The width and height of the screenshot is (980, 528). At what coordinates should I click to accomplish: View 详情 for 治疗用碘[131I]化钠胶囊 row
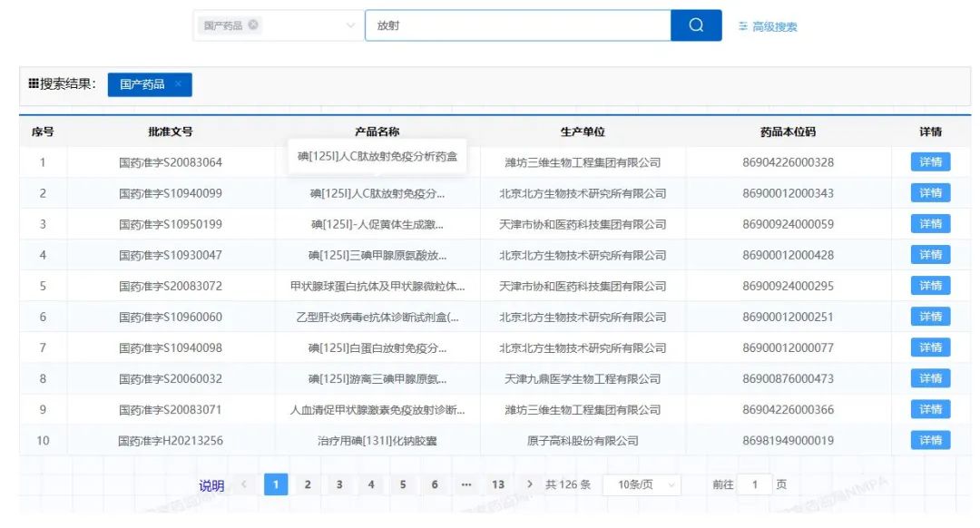[930, 440]
